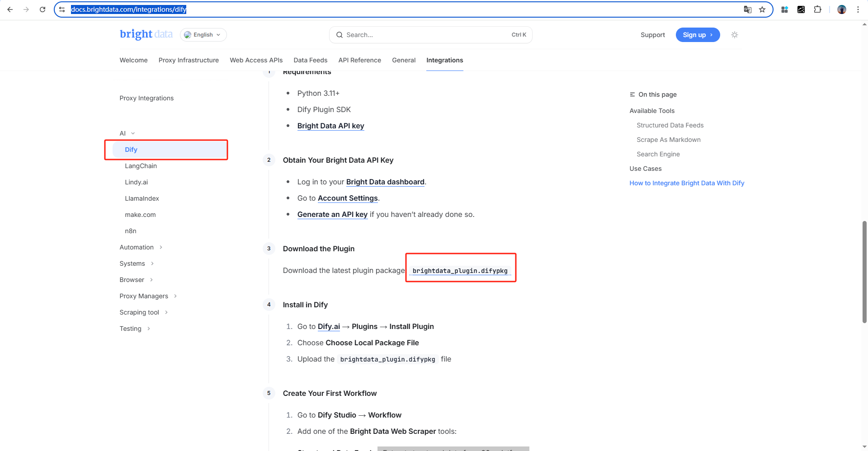Screen dimensions: 868x451
Task: Go back using the browser back arrow
Action: [10, 9]
